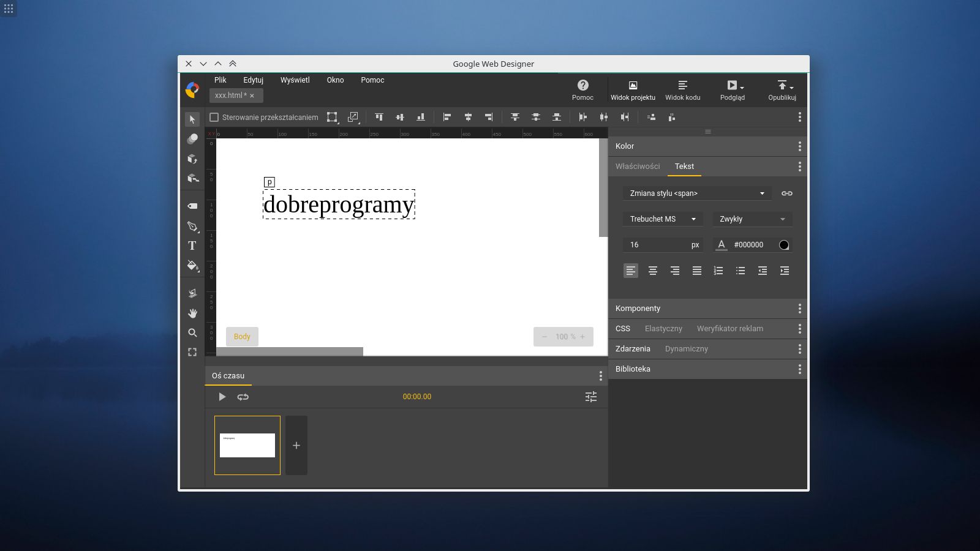Select the Zoom magnifier tool
Viewport: 980px width, 551px height.
[x=192, y=332]
